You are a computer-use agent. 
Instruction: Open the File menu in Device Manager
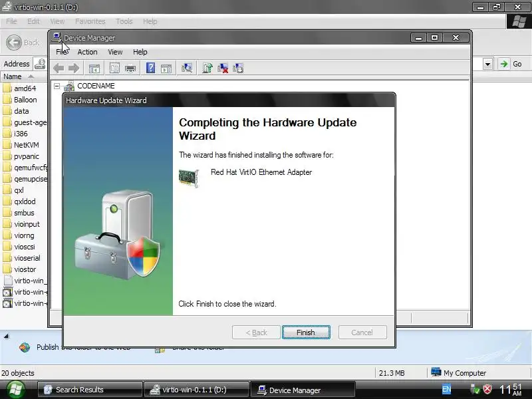(x=62, y=52)
